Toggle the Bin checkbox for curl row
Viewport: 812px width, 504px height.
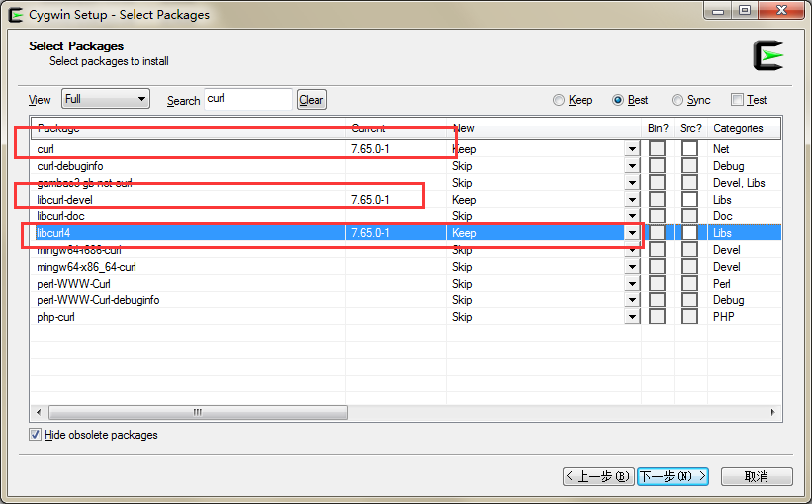point(657,149)
